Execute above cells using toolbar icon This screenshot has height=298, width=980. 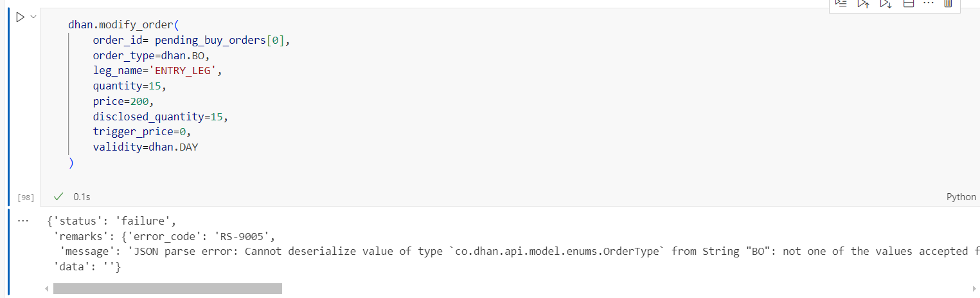point(863,3)
